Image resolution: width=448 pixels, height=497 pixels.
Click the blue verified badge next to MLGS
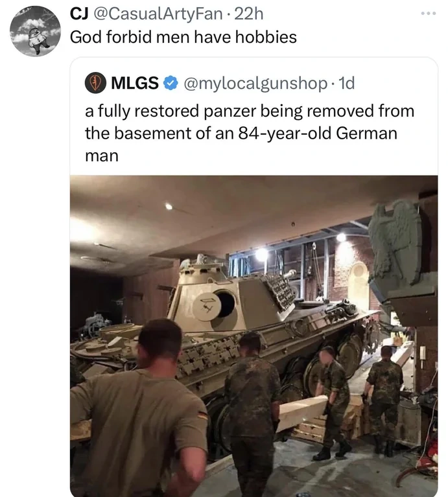pyautogui.click(x=171, y=83)
